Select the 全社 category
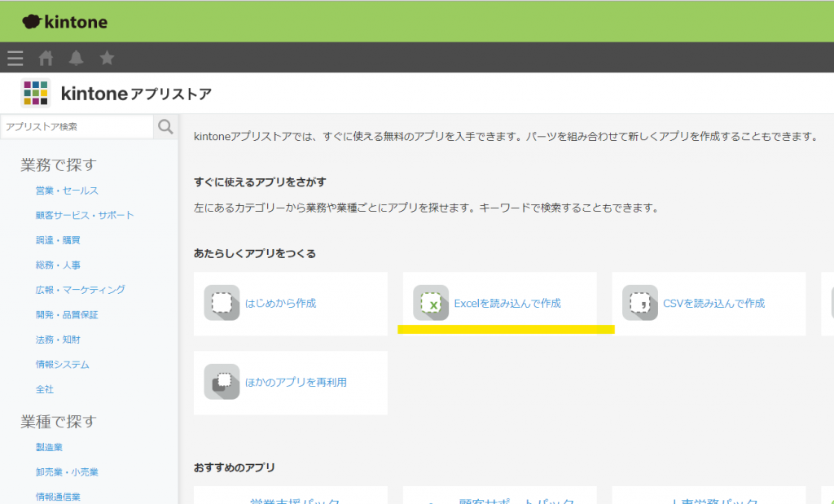Image resolution: width=834 pixels, height=504 pixels. click(45, 389)
